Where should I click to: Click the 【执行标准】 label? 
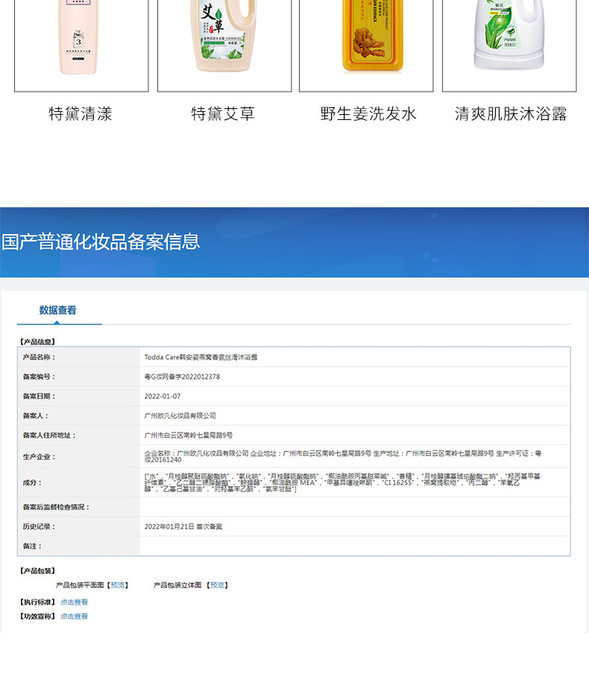[x=37, y=602]
